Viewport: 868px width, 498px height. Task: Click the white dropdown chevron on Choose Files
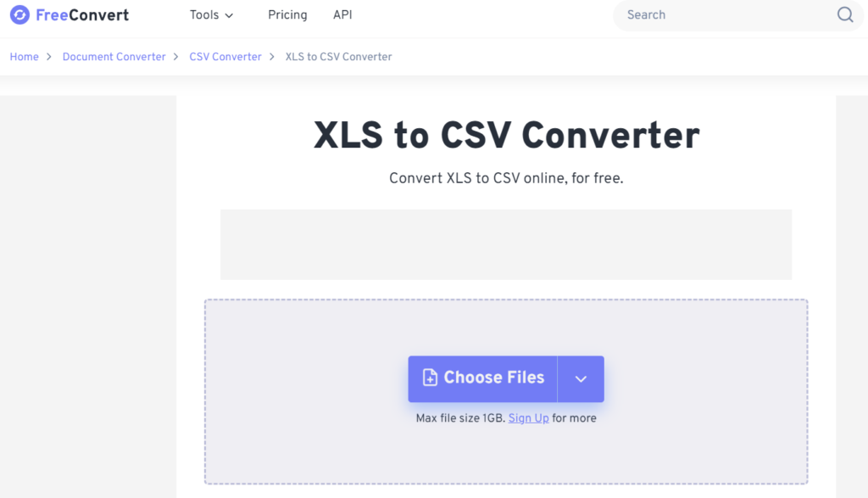click(x=581, y=378)
